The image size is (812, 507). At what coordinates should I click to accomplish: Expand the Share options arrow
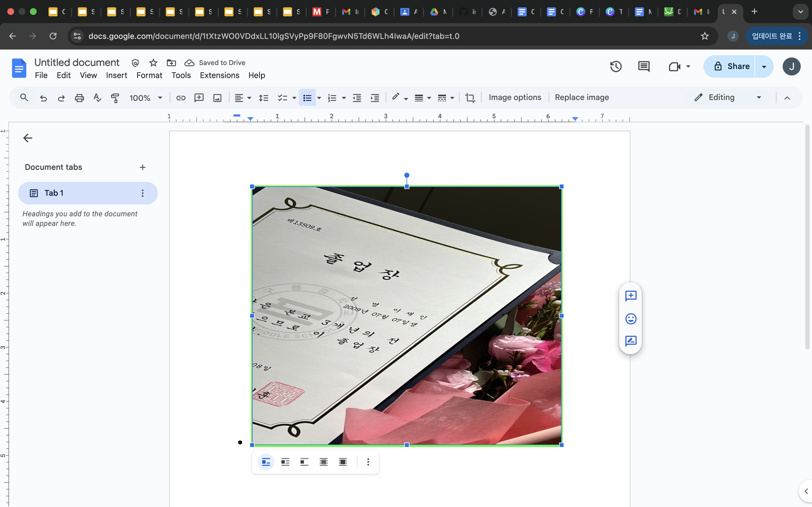click(x=764, y=66)
